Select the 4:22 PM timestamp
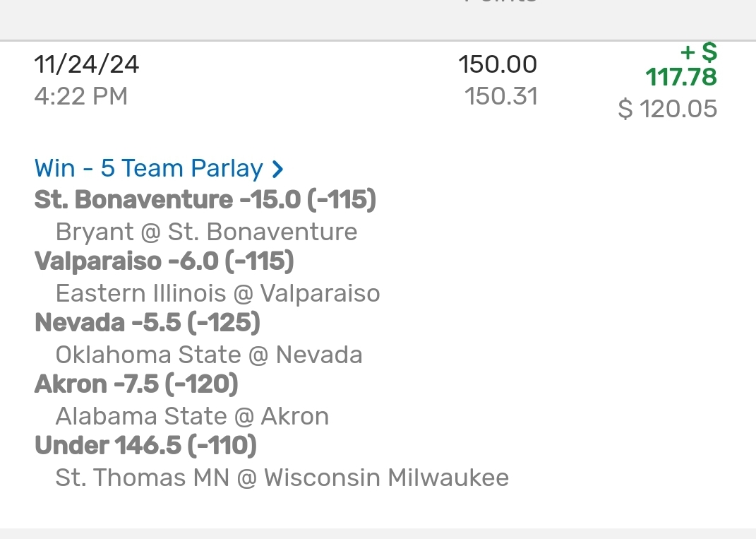Image resolution: width=756 pixels, height=539 pixels. pyautogui.click(x=81, y=96)
